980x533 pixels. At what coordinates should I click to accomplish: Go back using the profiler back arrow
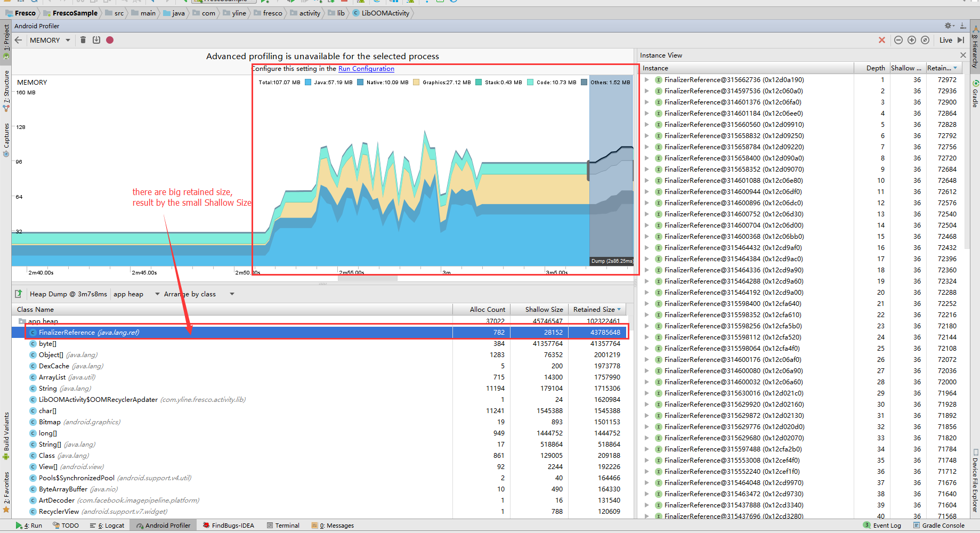coord(19,40)
